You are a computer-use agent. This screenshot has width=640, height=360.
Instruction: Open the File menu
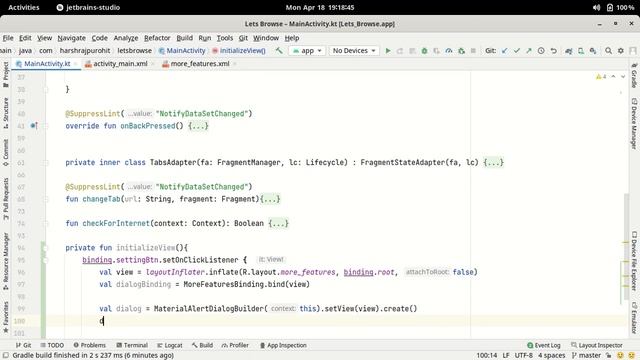pyautogui.click(x=8, y=38)
